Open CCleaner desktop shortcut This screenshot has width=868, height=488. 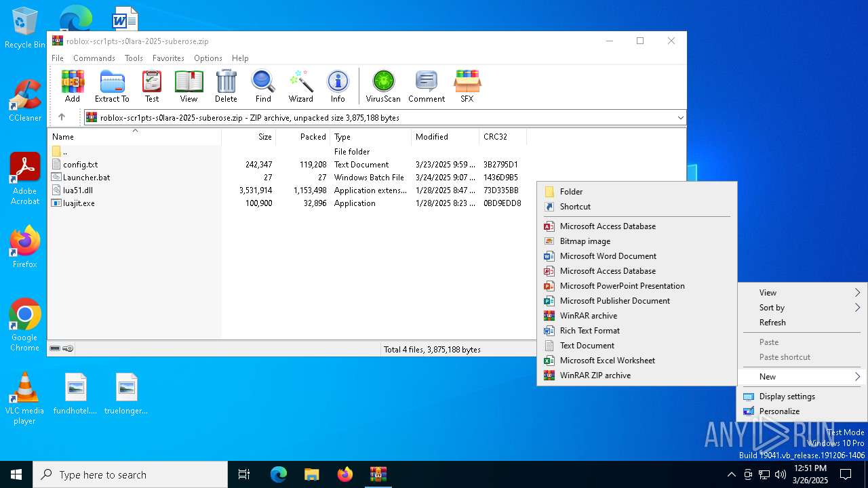click(25, 102)
